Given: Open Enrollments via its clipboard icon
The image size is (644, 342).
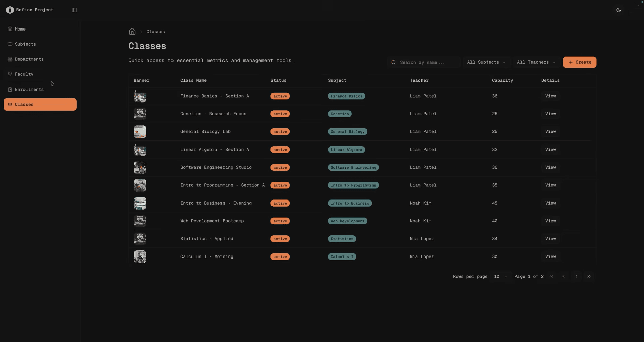Looking at the screenshot, I should pos(10,89).
